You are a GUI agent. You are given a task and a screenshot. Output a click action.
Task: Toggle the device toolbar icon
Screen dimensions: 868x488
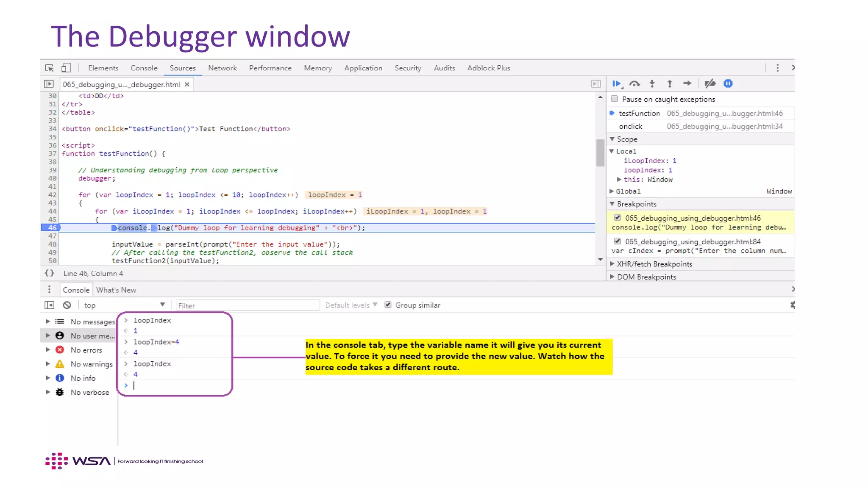click(x=66, y=68)
